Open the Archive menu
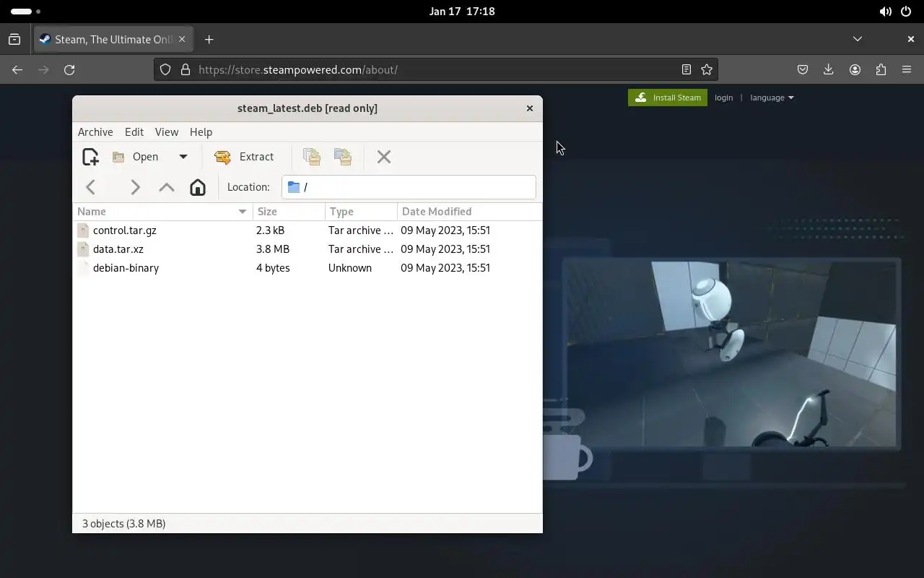 tap(95, 132)
